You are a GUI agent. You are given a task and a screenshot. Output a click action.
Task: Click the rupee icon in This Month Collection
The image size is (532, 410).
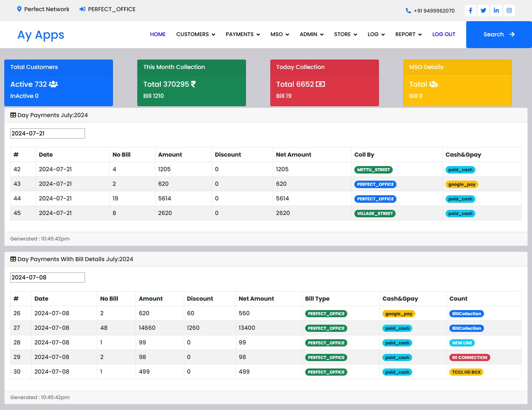[x=193, y=84]
